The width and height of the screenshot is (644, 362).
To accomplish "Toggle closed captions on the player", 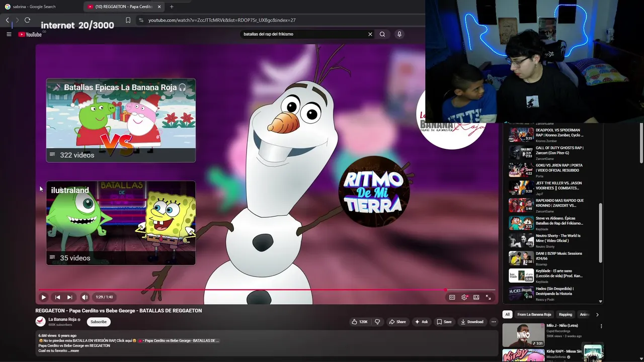I will pos(452,297).
